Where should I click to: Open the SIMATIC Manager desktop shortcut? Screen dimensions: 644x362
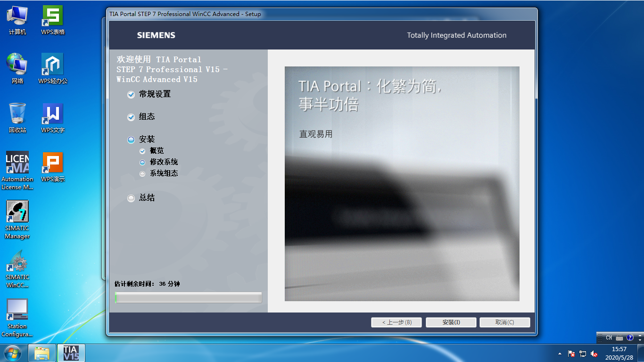17,220
